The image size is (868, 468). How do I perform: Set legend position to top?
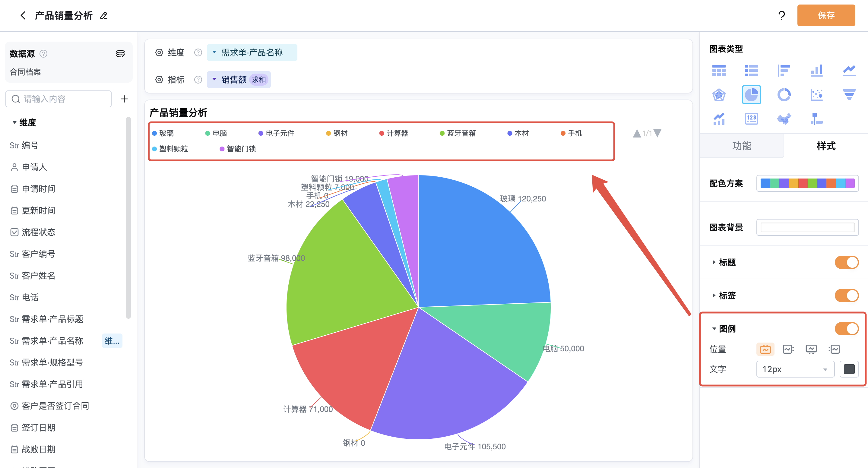click(765, 349)
